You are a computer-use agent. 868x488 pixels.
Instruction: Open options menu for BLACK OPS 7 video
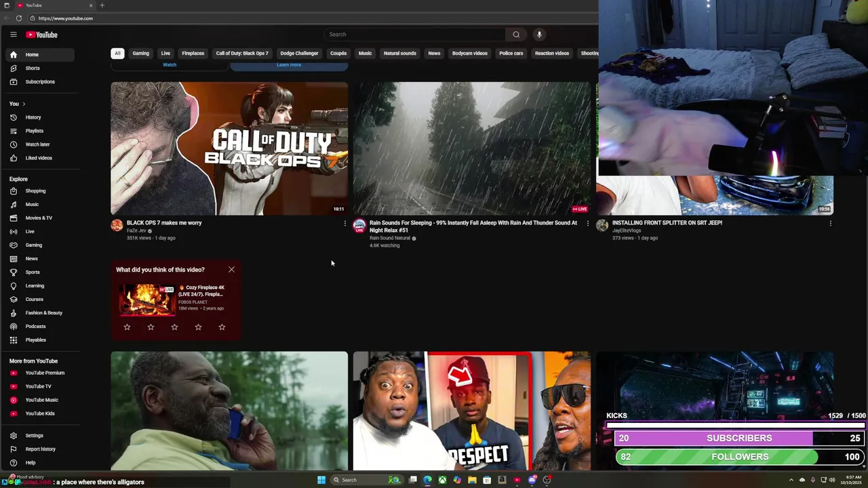coord(344,223)
